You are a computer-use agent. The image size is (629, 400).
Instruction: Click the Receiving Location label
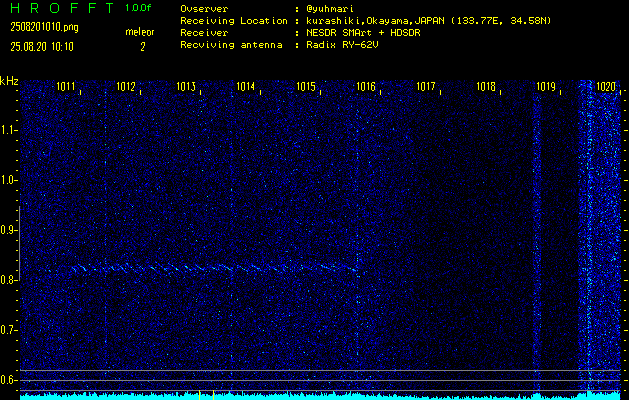coord(234,21)
